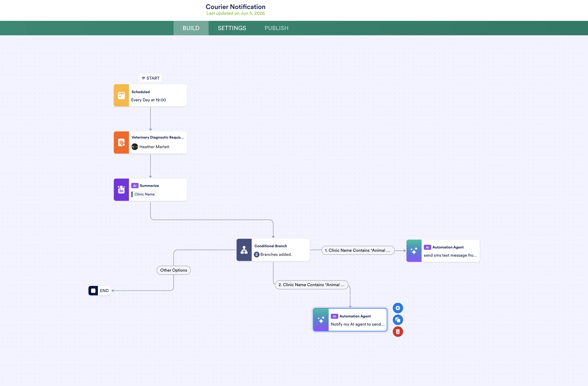This screenshot has height=386, width=588.
Task: Select the Clinic Name field tag
Action: 144,194
